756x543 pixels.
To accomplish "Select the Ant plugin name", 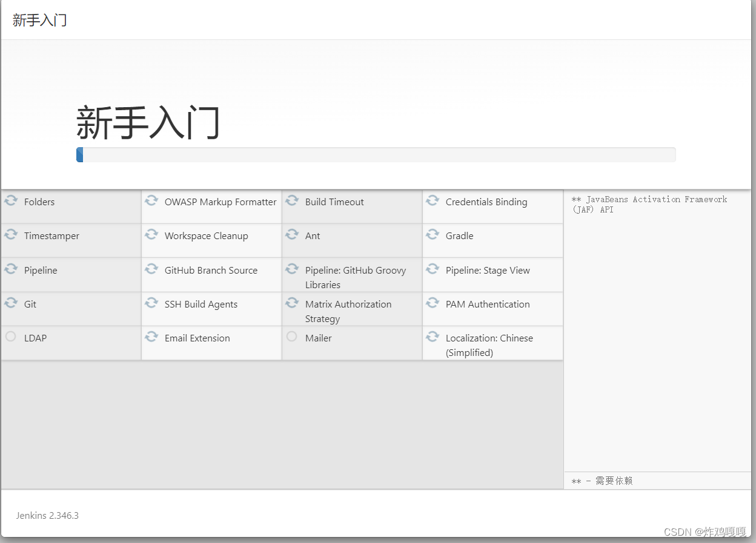I will [313, 236].
